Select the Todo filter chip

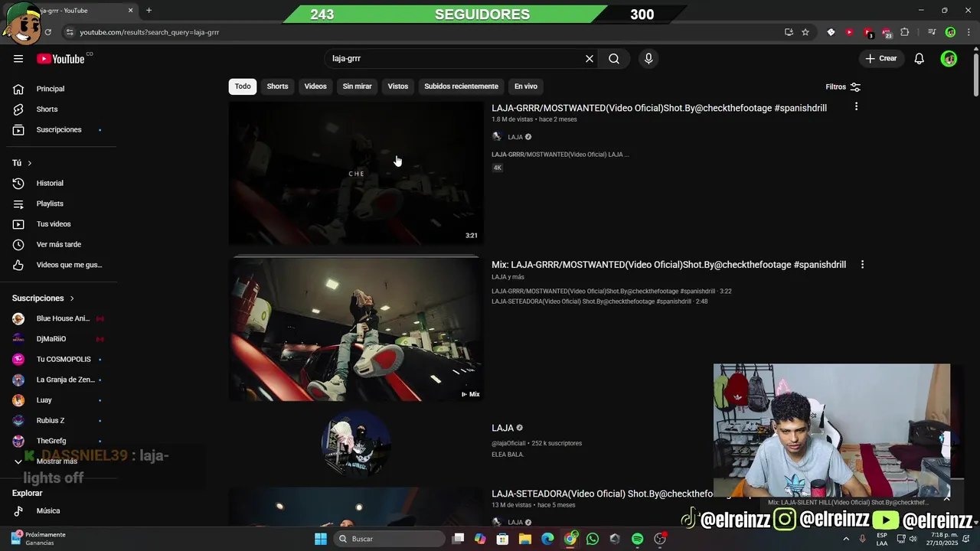pos(243,86)
